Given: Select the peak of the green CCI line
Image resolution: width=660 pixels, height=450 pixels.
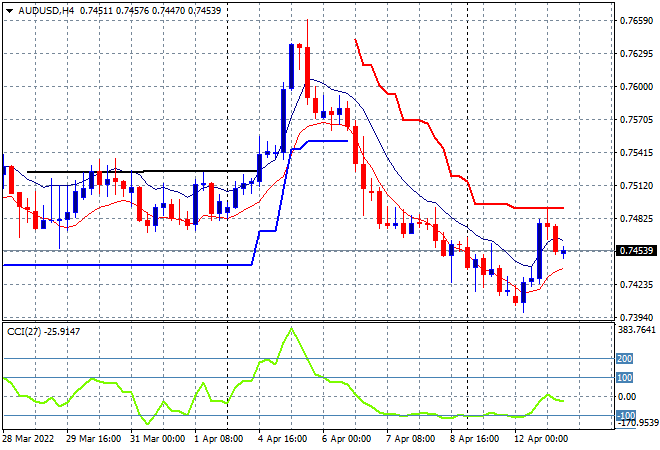Looking at the screenshot, I should click(x=291, y=328).
